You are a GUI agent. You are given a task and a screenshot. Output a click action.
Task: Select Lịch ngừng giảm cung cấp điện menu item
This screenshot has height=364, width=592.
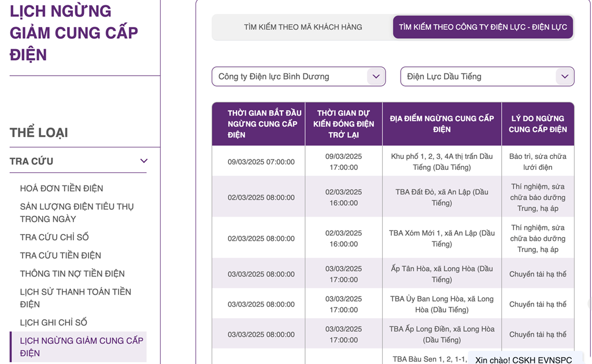(81, 347)
